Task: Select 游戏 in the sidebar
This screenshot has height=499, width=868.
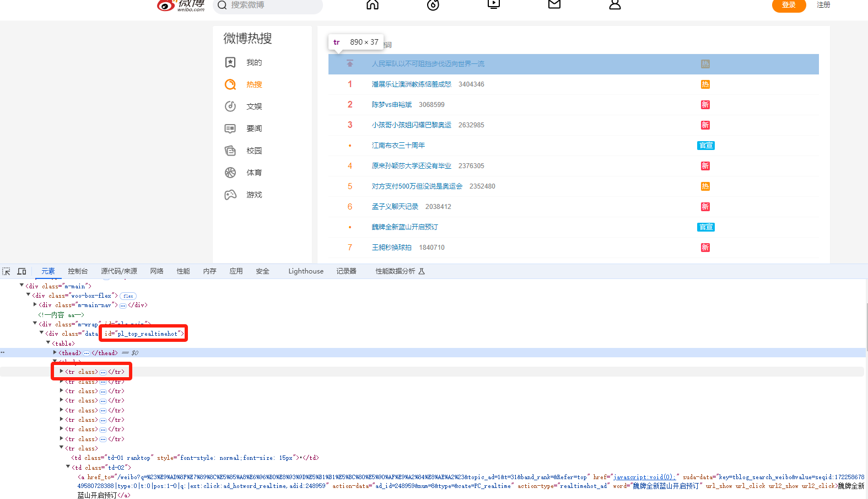Action: coord(254,195)
